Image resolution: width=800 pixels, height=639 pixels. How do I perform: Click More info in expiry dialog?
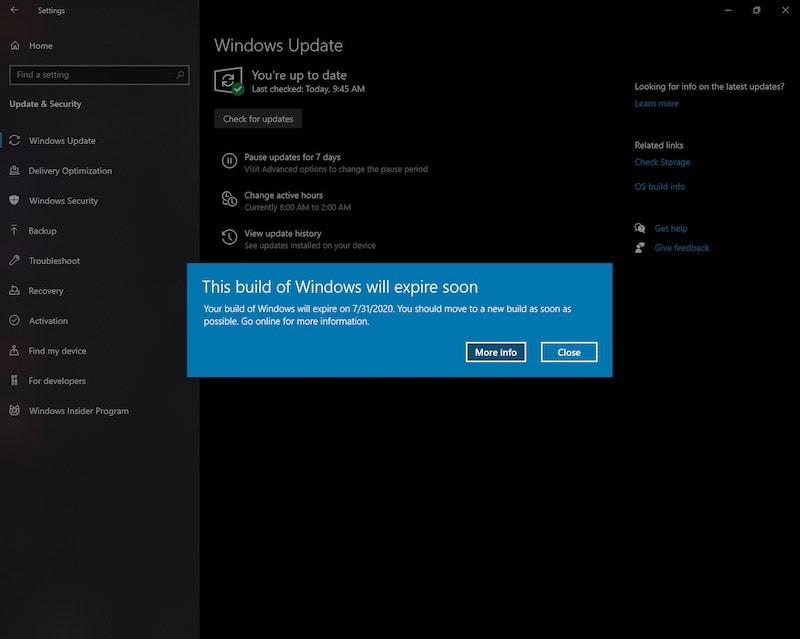(x=495, y=352)
